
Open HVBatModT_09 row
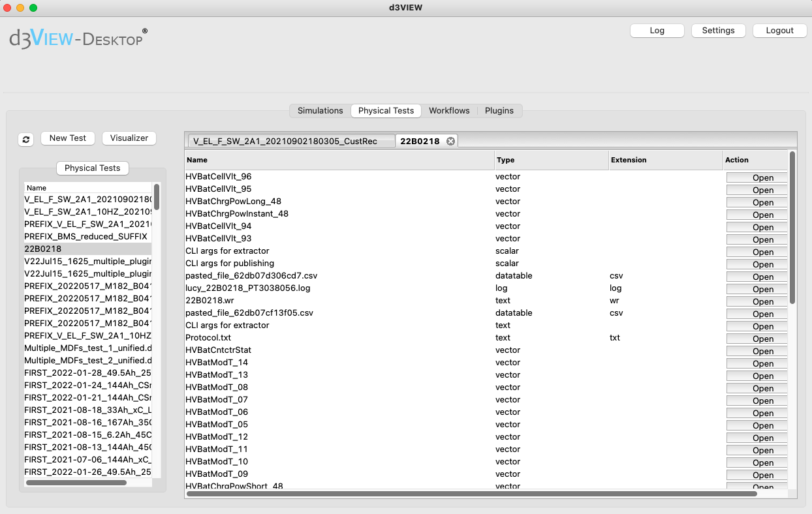tap(757, 475)
